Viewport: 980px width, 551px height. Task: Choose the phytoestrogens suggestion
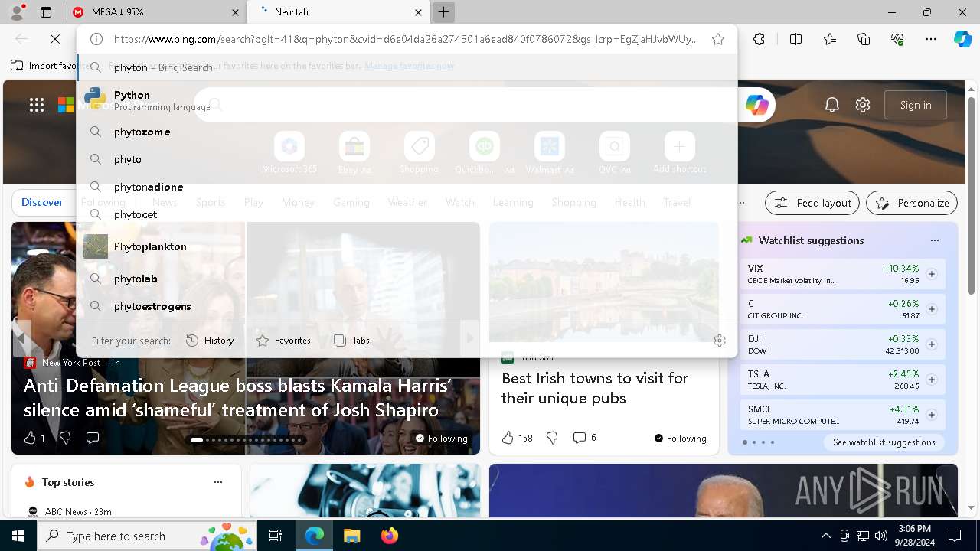tap(407, 306)
